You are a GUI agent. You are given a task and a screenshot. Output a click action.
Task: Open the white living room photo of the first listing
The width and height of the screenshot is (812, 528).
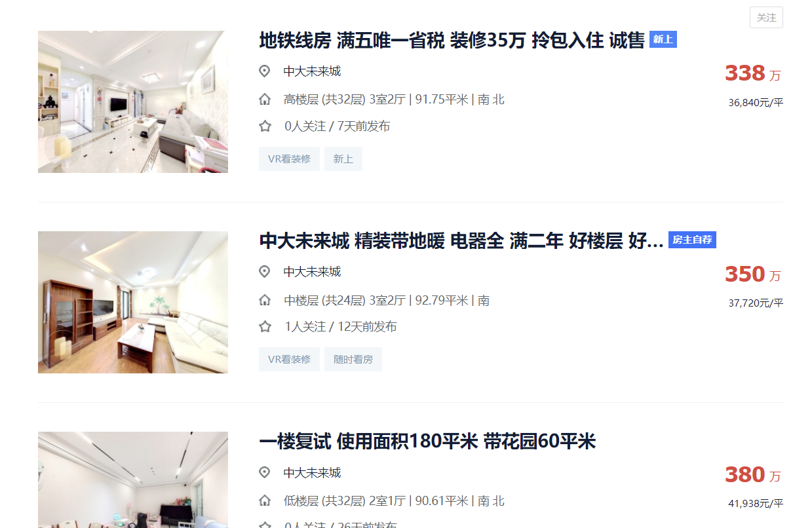pos(133,102)
